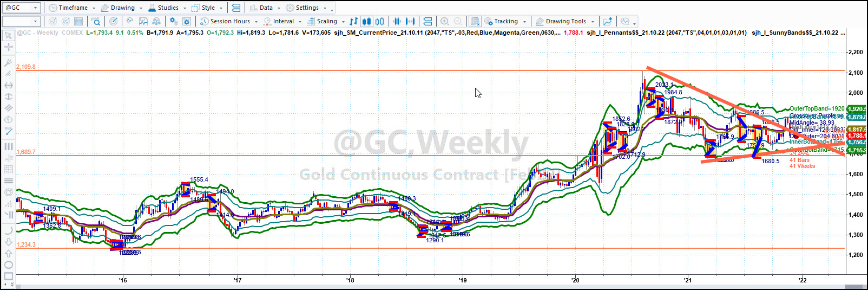Select the trendline drawing tool in sidebar
The width and height of the screenshot is (868, 290).
pos(8,73)
